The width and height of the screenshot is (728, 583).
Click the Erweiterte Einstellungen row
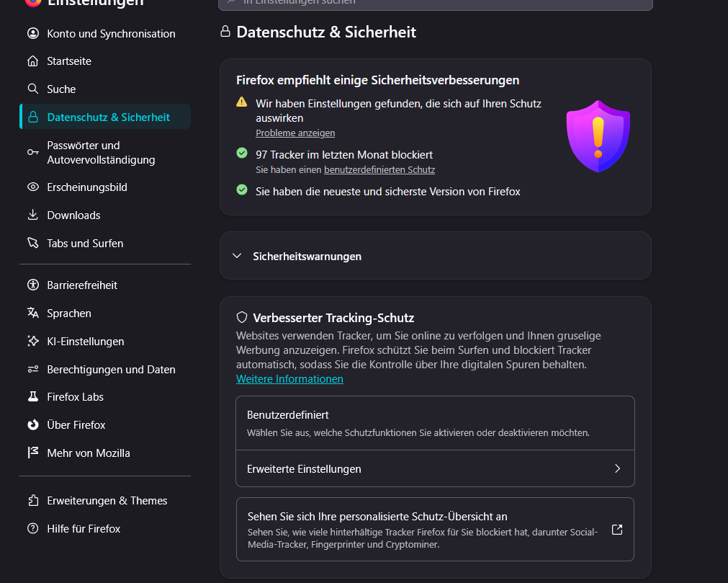click(435, 468)
